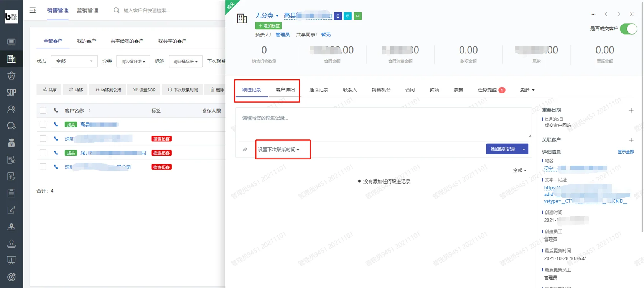Screen dimensions: 644x288
Task: Tick the checkbox for the 高县 customer row
Action: [43, 124]
